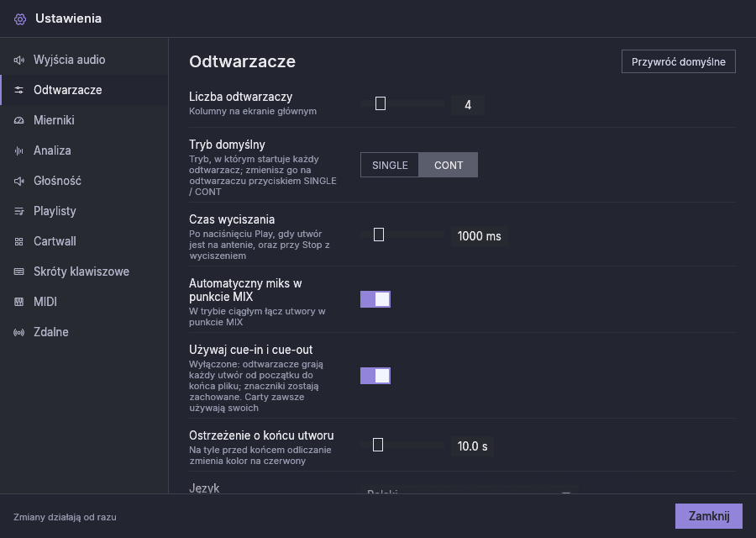Switch to the Playlisty section
The height and width of the screenshot is (538, 756).
click(x=84, y=211)
